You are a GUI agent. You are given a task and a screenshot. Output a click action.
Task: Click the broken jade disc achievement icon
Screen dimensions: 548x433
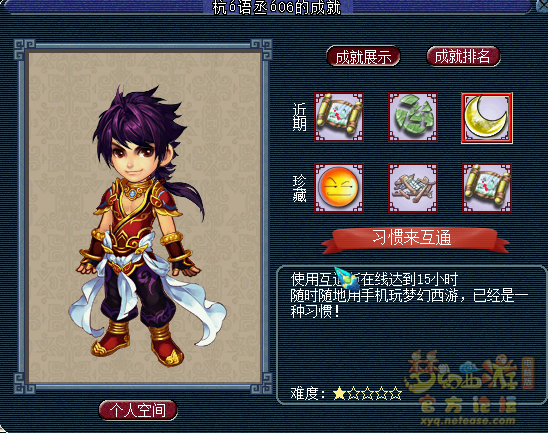pos(413,117)
